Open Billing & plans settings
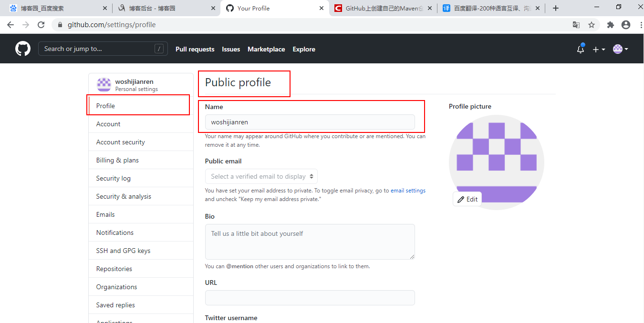644x323 pixels. coord(141,160)
